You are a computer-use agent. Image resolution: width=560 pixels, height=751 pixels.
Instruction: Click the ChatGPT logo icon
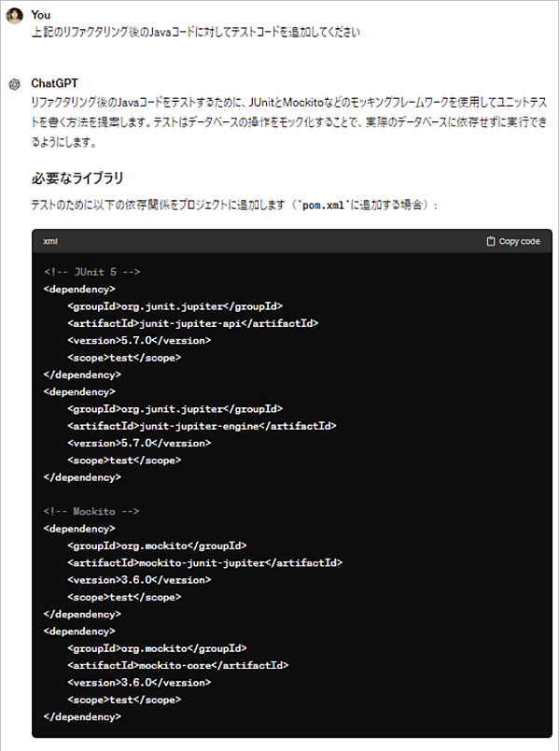(14, 84)
